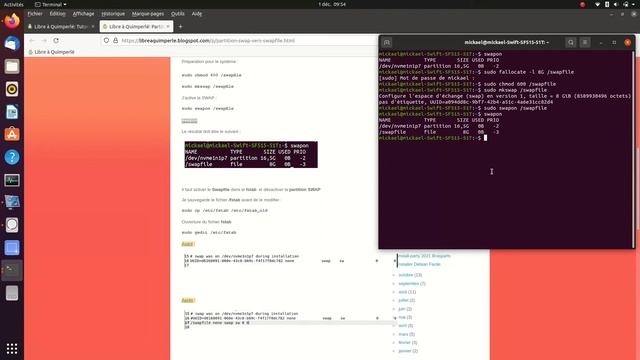
Task: Click the padlock site security icon
Action: [x=116, y=40]
